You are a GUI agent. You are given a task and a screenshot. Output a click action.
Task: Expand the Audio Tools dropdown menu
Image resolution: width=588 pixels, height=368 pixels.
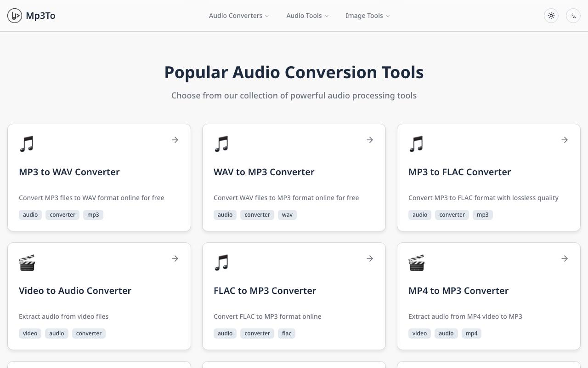coord(307,16)
